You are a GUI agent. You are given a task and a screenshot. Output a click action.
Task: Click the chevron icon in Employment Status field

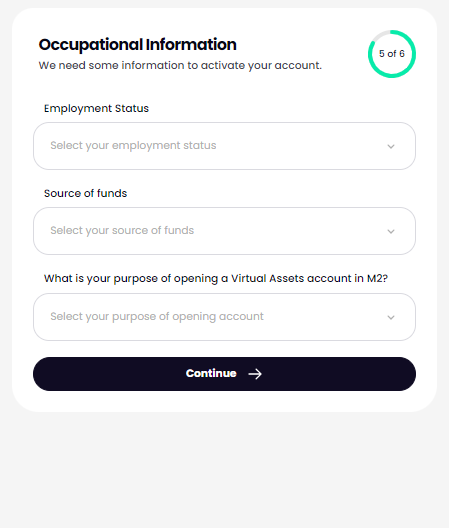click(391, 146)
